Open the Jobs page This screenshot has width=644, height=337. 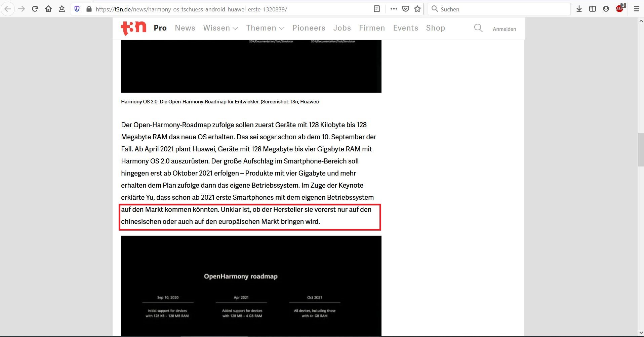point(342,28)
